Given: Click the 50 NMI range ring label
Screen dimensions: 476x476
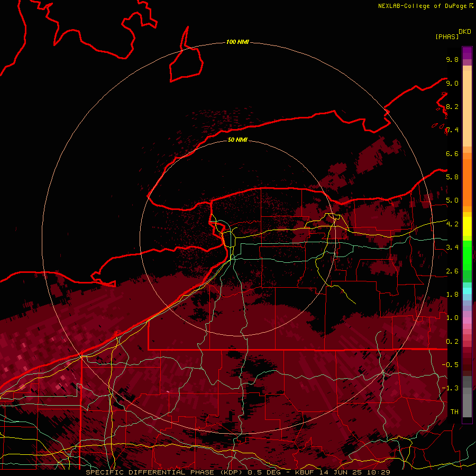Looking at the screenshot, I should [x=237, y=140].
